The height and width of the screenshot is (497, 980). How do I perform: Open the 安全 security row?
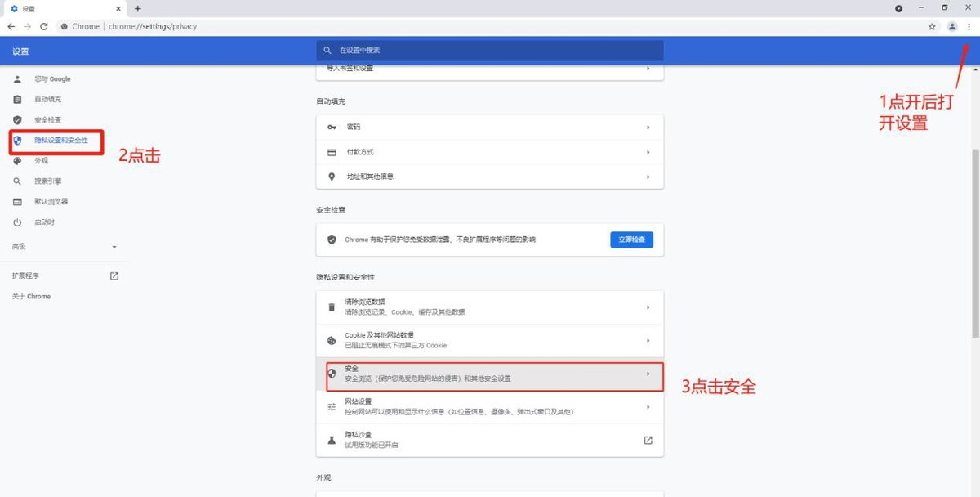[490, 374]
